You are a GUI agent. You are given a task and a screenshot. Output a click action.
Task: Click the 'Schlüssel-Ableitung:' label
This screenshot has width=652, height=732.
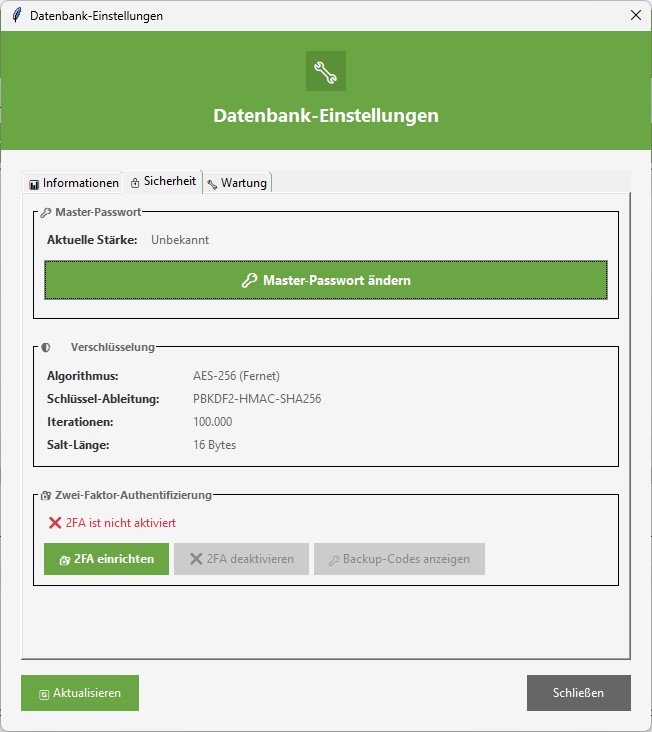[103, 399]
